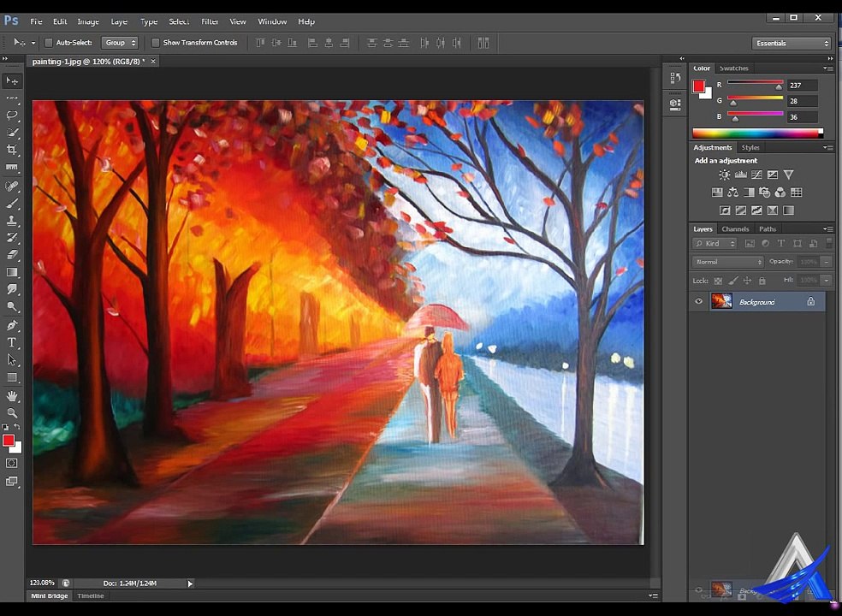Screen dimensions: 842x616
Task: Swap foreground and background colors
Action: click(17, 426)
